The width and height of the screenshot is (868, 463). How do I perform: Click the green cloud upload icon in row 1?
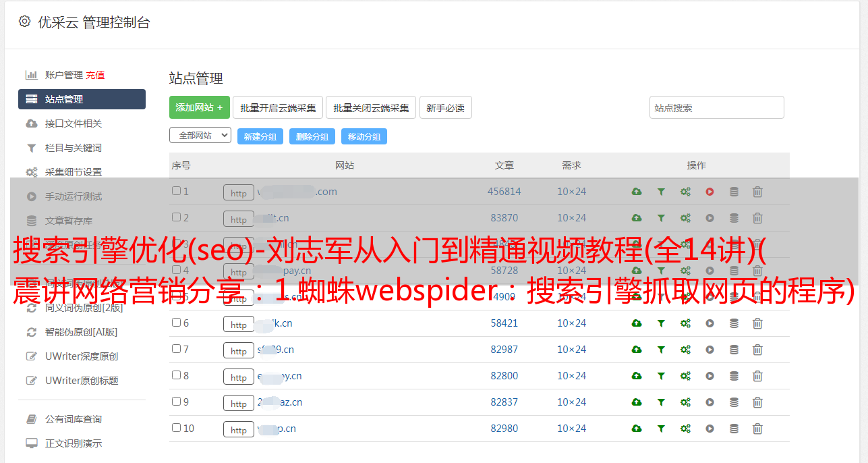coord(637,192)
